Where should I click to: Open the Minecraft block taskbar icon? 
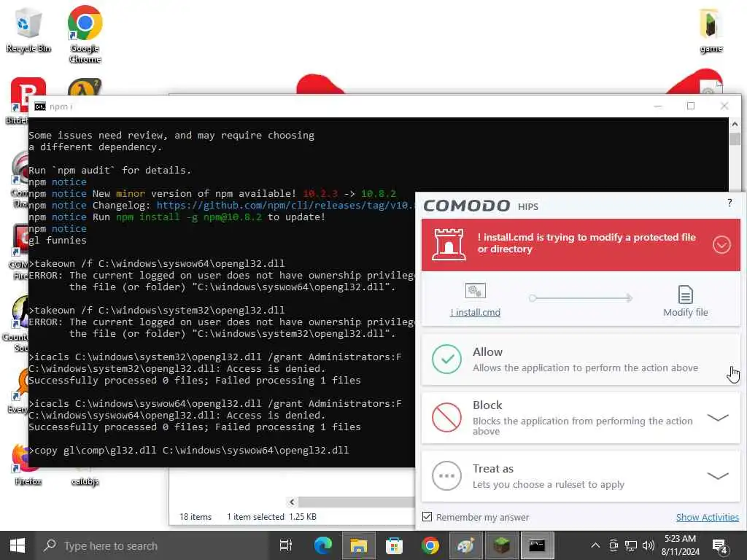pyautogui.click(x=500, y=545)
